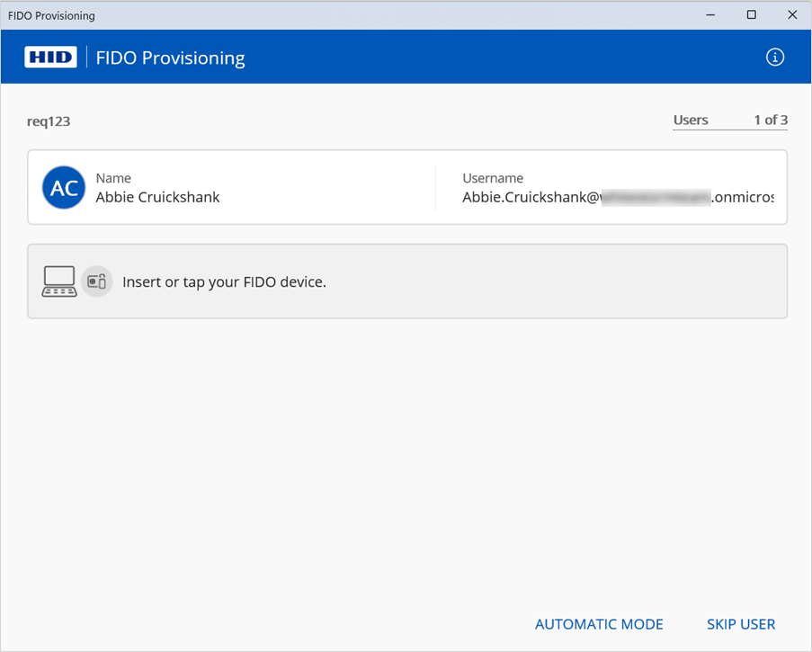Click the Users label

pos(691,121)
